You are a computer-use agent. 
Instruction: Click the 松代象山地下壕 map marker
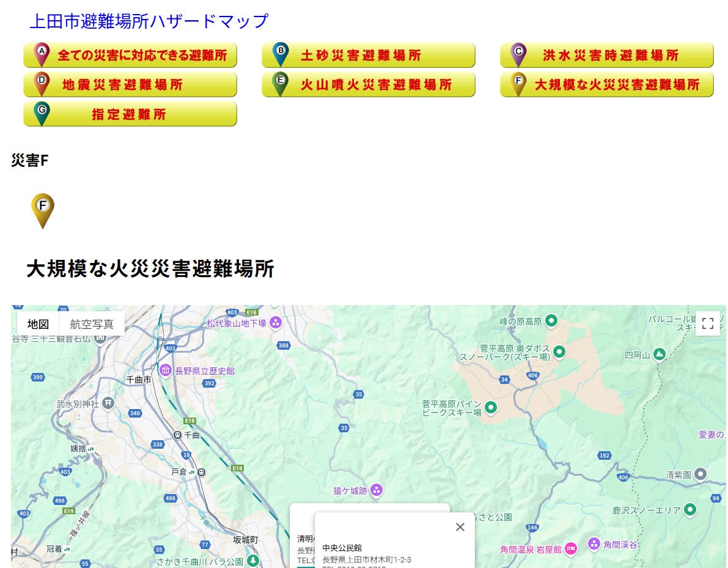275,323
